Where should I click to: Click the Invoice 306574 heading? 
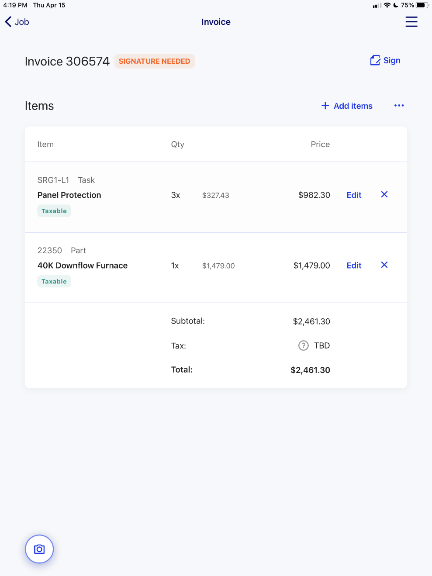click(67, 61)
